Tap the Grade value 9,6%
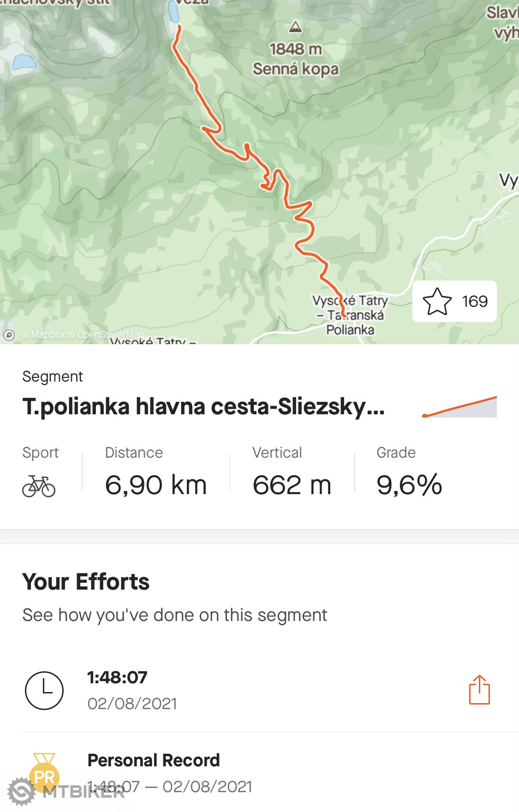 (409, 485)
